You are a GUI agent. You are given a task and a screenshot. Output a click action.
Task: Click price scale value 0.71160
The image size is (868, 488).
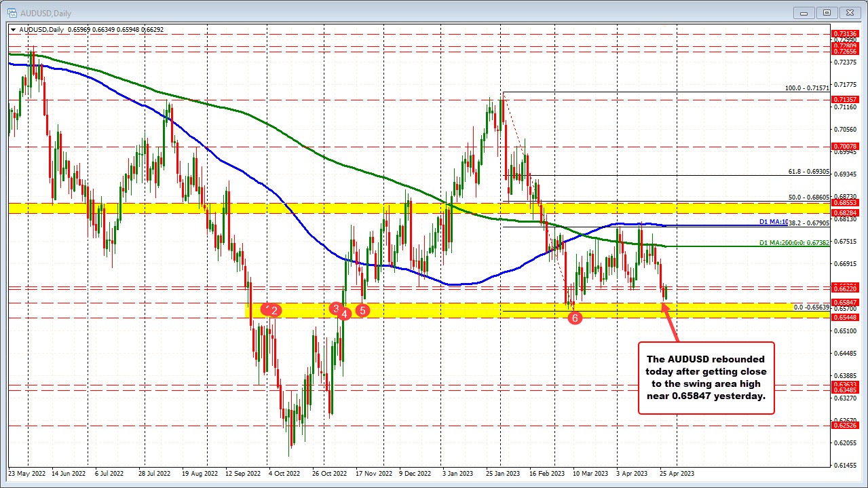(x=845, y=107)
